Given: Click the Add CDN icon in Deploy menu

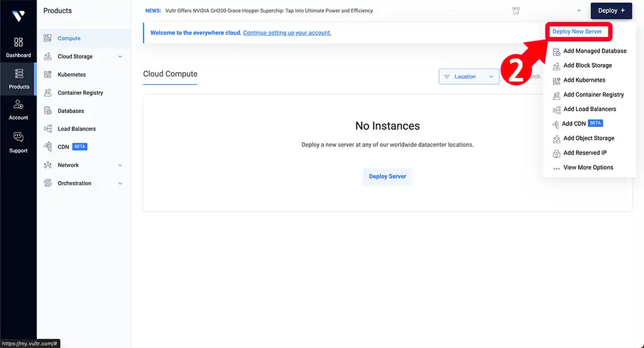Looking at the screenshot, I should click(556, 124).
